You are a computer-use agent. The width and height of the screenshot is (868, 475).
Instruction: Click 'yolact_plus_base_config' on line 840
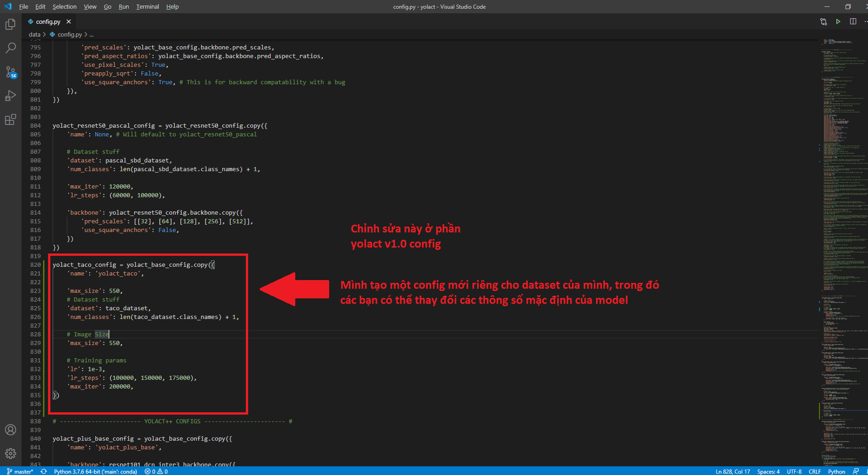click(93, 438)
